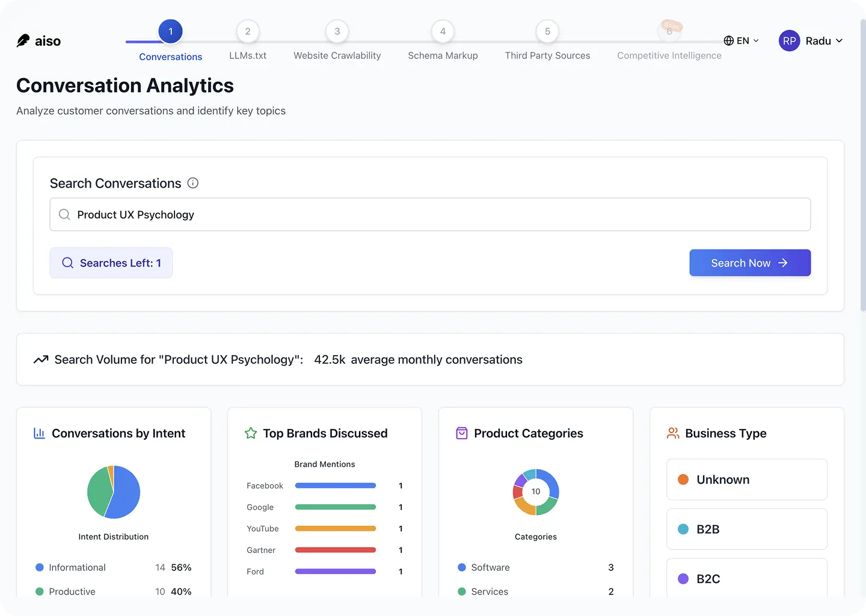Click the aiso feather logo icon
This screenshot has width=866, height=616.
coord(23,40)
